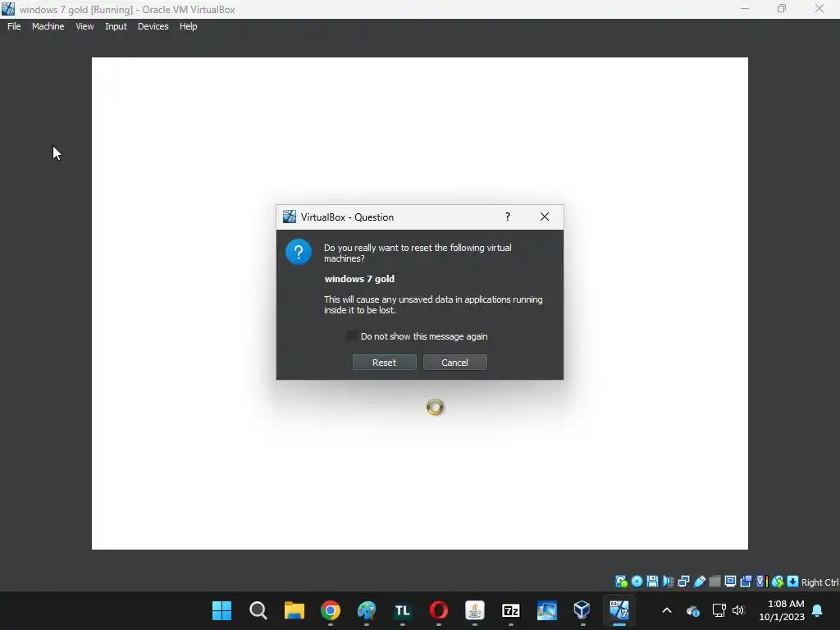Click the volume speaker tray icon

[738, 610]
